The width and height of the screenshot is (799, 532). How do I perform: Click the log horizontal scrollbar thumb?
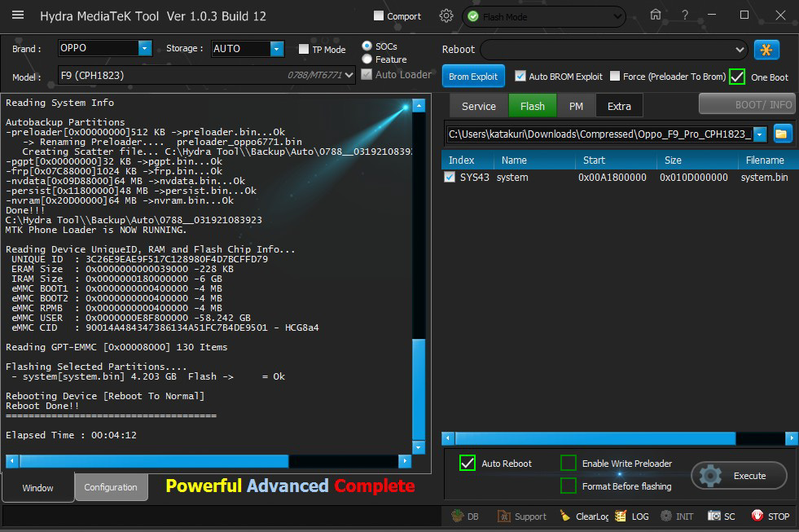154,461
